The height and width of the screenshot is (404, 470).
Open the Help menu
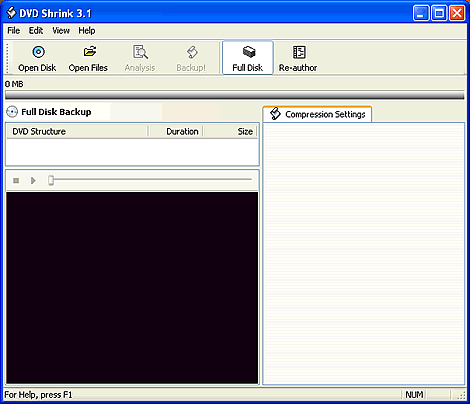pos(87,31)
